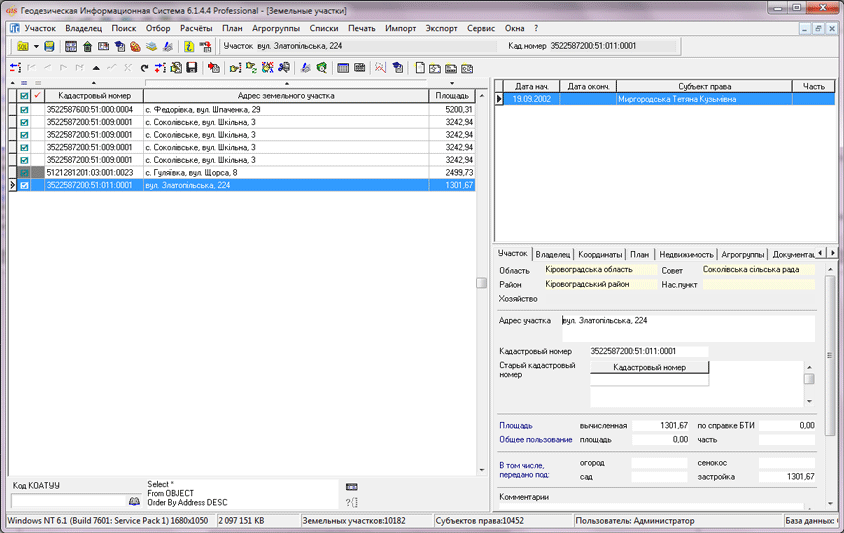This screenshot has width=844, height=533.
Task: Toggle the checkbox for the Гуляївка, вул. Щорса, 8 row
Action: pos(24,173)
